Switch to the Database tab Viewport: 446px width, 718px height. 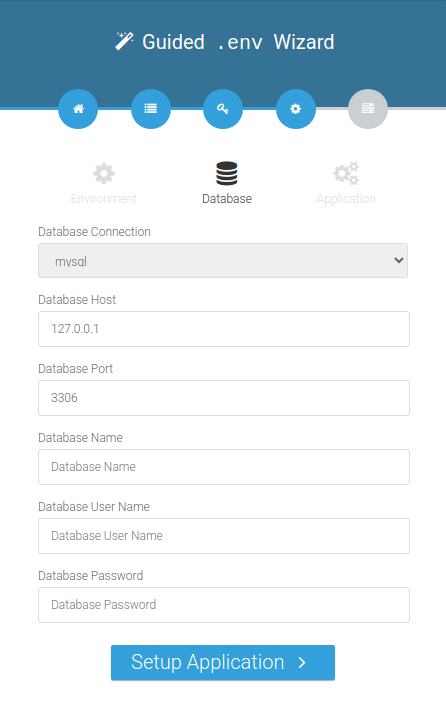[227, 183]
